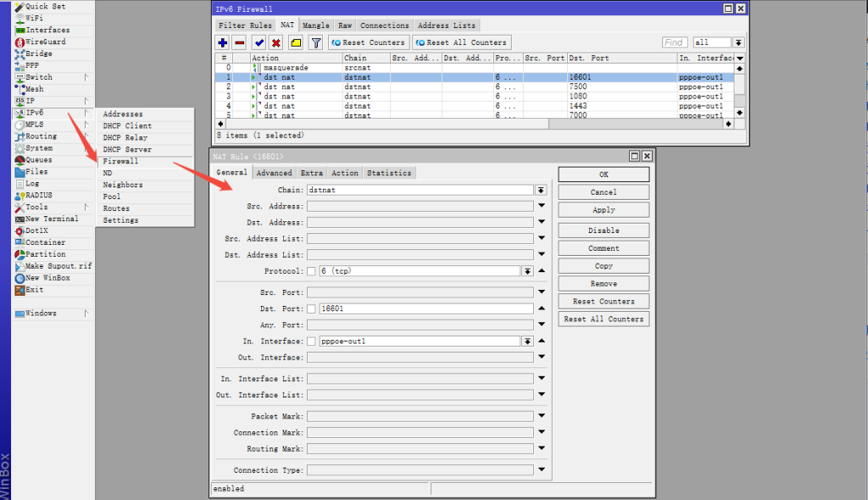Viewport: 868px width, 500px height.
Task: Click the red X disable rule icon
Action: point(276,42)
